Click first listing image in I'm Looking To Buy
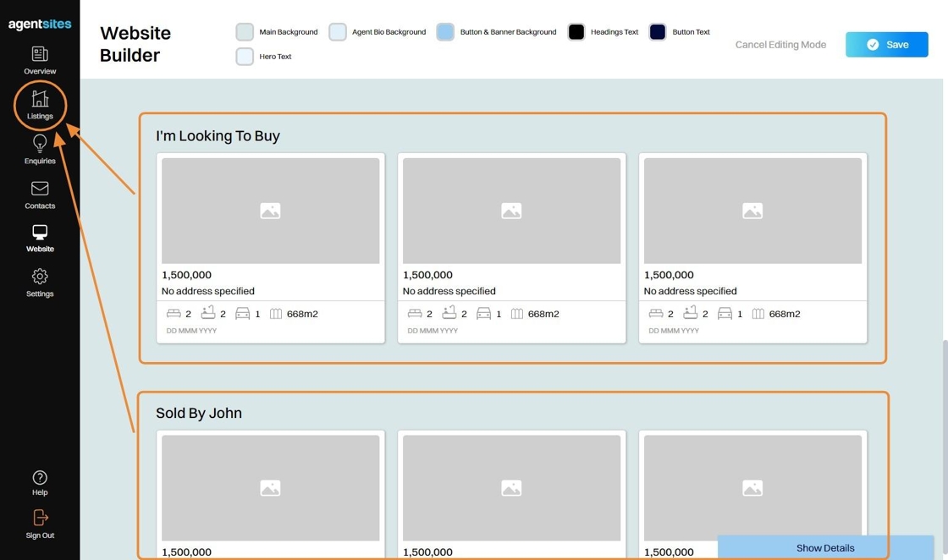This screenshot has width=948, height=560. click(x=270, y=211)
